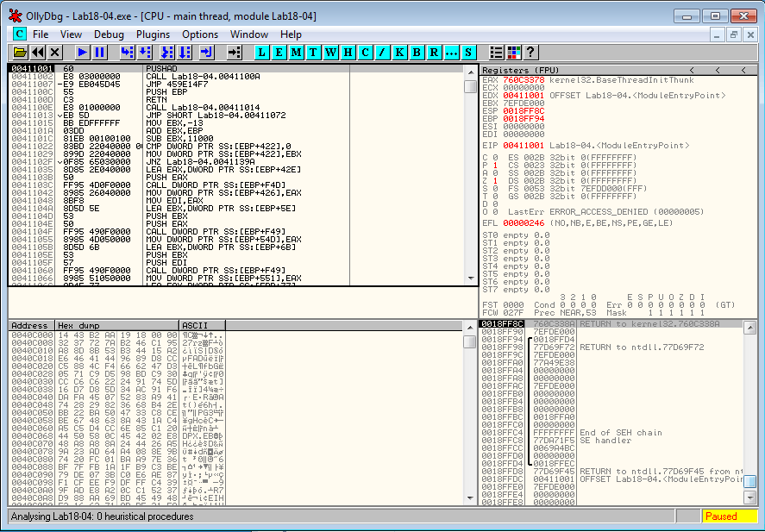This screenshot has width=765, height=532.
Task: Open the Help question mark icon
Action: pos(530,53)
